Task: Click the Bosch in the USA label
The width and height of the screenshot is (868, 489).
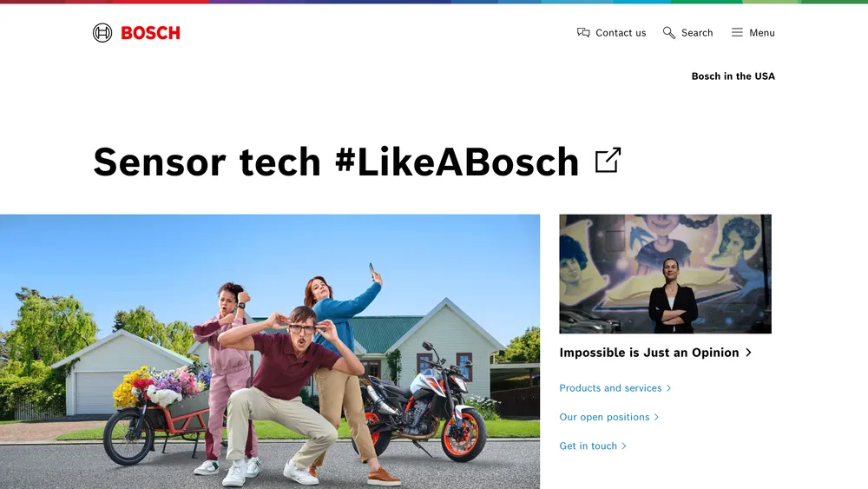Action: coord(733,76)
